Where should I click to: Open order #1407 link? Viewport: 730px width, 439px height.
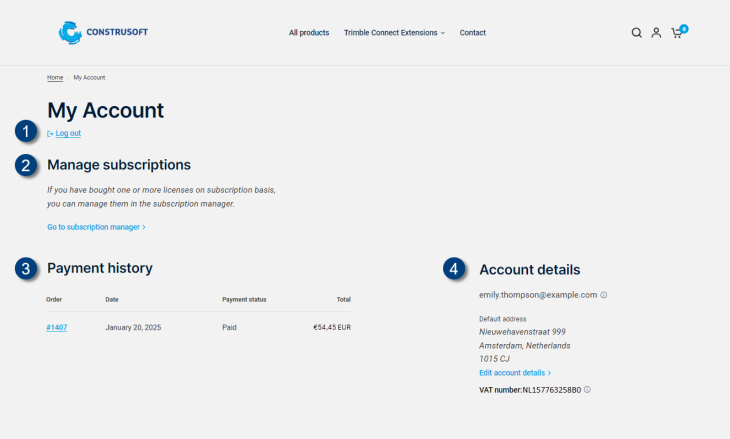pyautogui.click(x=56, y=327)
